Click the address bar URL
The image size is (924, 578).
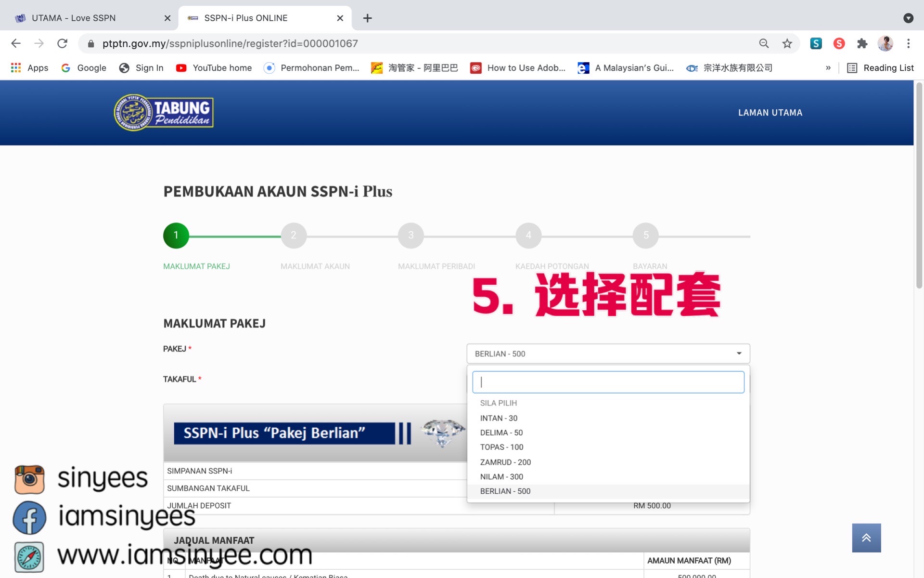coord(230,43)
